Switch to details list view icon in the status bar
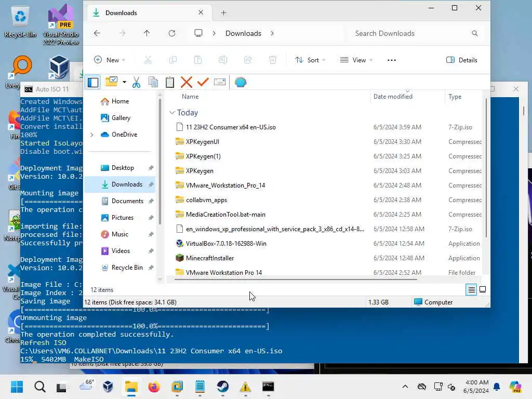Viewport: 532px width, 399px height. coord(471,290)
